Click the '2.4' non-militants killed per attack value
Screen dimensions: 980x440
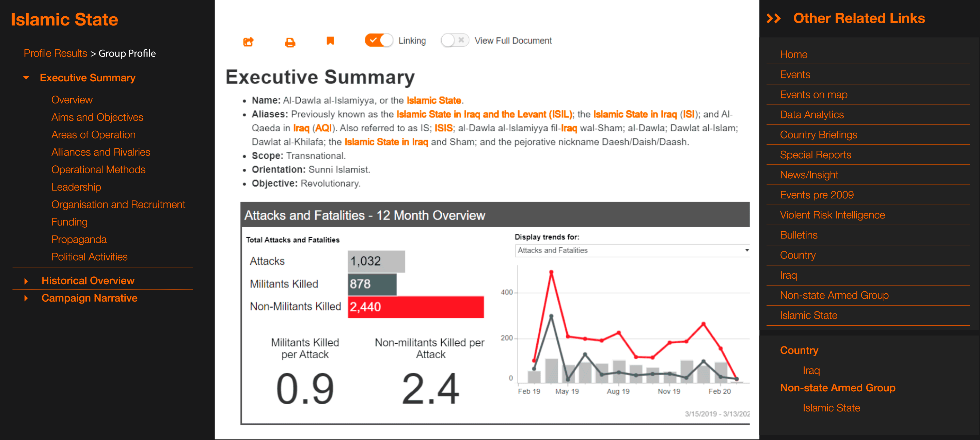[430, 389]
